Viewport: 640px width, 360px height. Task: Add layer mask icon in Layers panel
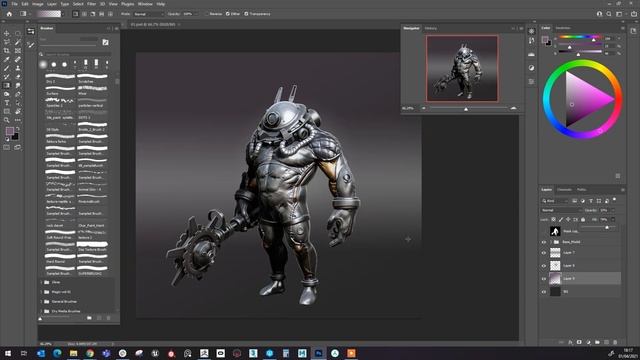(579, 342)
